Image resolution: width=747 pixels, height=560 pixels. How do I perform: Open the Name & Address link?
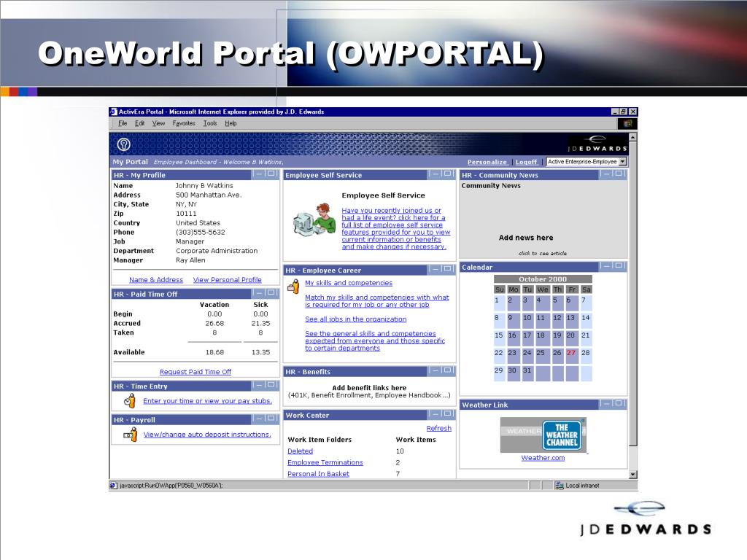156,280
